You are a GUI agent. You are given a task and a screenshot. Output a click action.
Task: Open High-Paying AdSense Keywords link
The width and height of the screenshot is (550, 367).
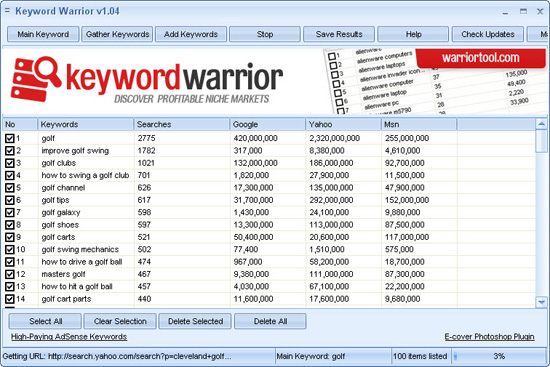click(69, 337)
